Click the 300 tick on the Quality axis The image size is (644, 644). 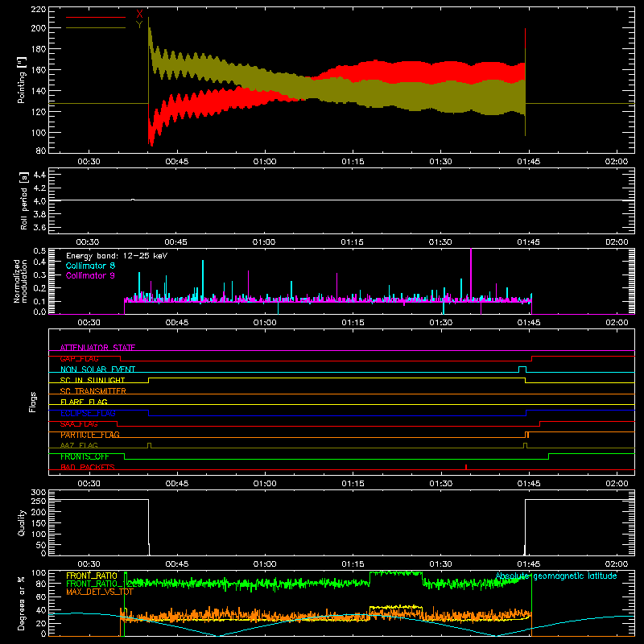(x=39, y=492)
